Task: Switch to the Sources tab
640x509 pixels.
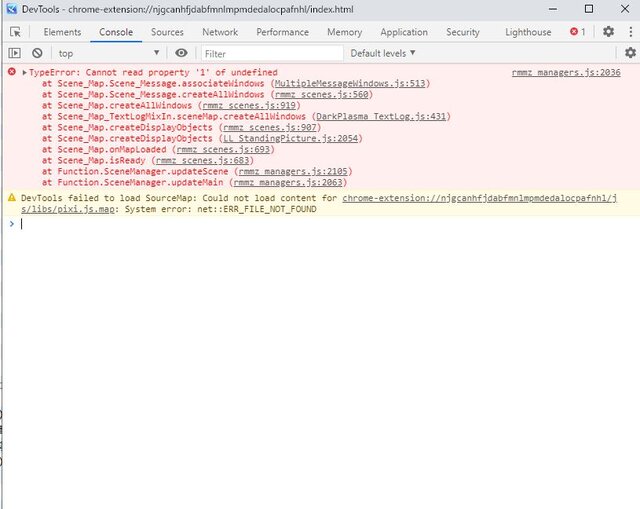Action: point(167,32)
